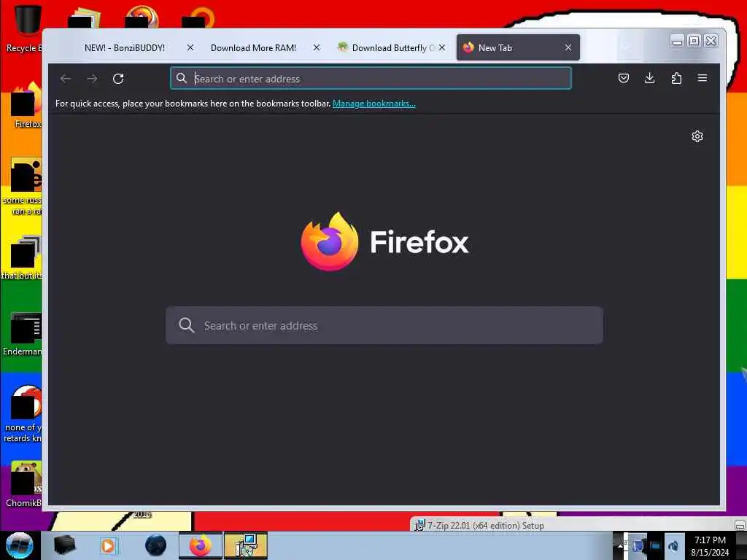This screenshot has height=560, width=747.
Task: Open the Save to Pocket icon
Action: tap(623, 78)
